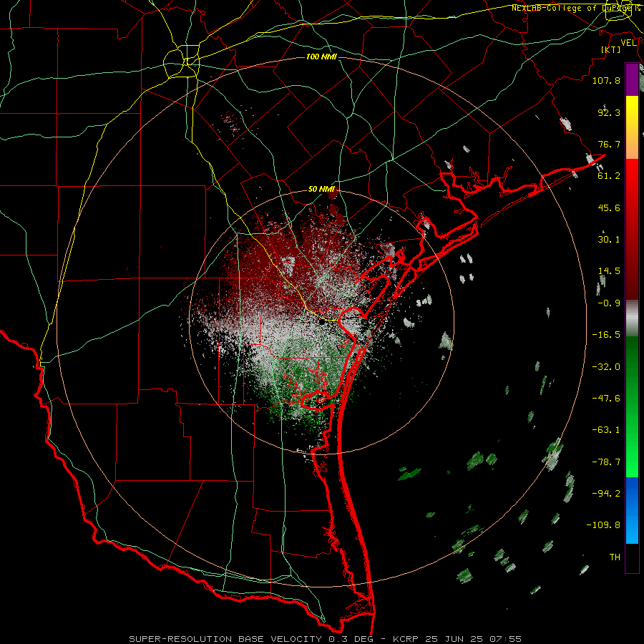Select the 45.6 value on velocity scale
Viewport: 644px width, 644px height.
(x=609, y=208)
